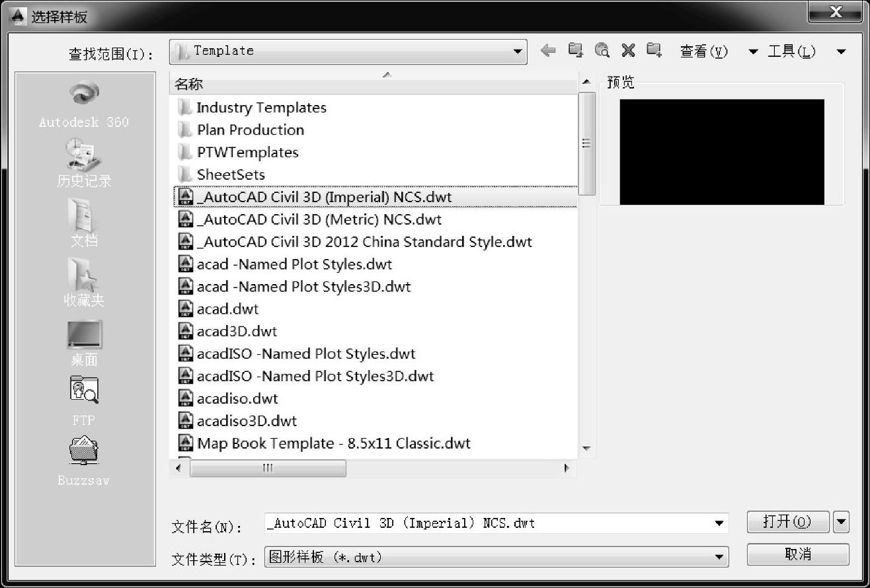Select the acadiso3D.dwt template
The image size is (870, 588).
click(237, 422)
